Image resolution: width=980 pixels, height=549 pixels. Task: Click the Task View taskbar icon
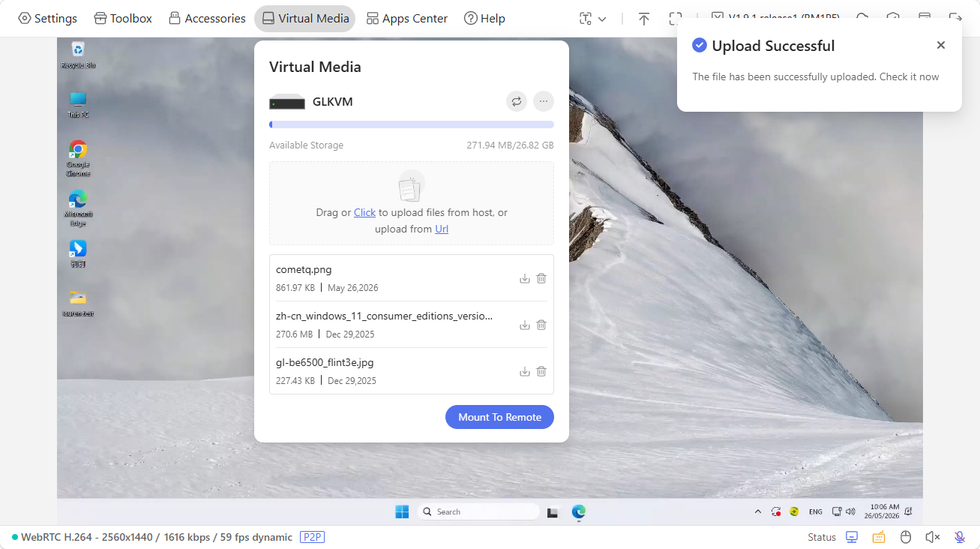coord(553,512)
